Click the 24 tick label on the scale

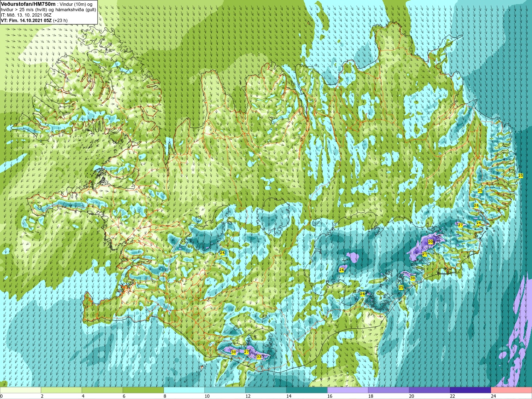[493, 396]
